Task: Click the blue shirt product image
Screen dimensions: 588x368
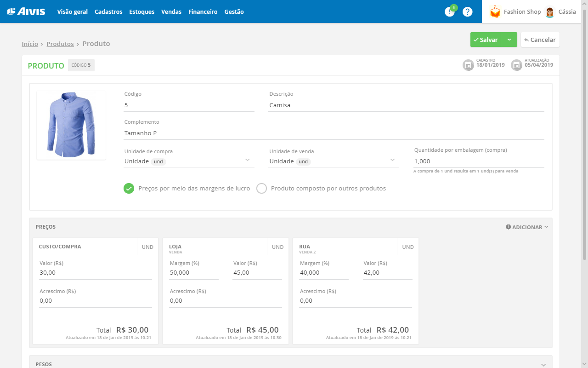Action: pos(71,125)
